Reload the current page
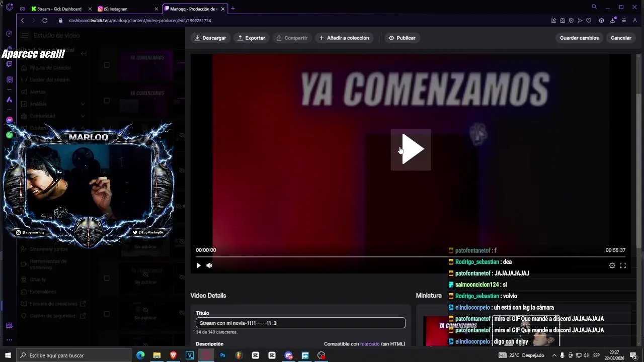 [45, 21]
